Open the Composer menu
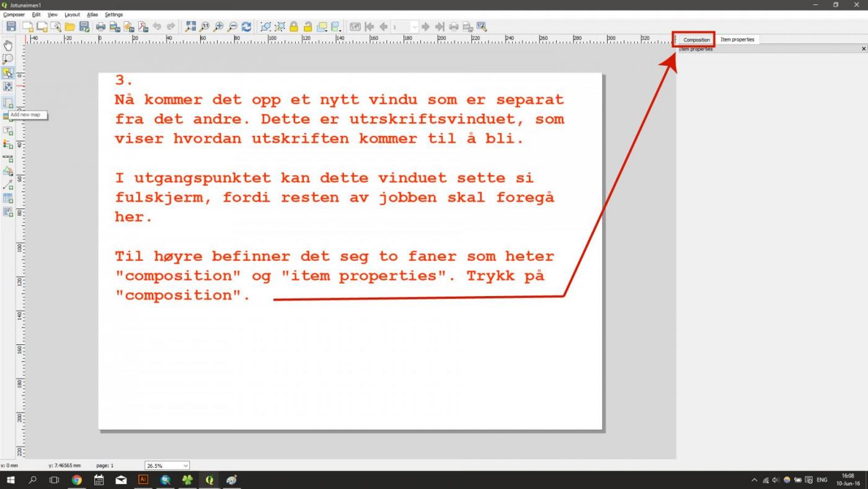This screenshot has width=868, height=489. click(x=14, y=14)
